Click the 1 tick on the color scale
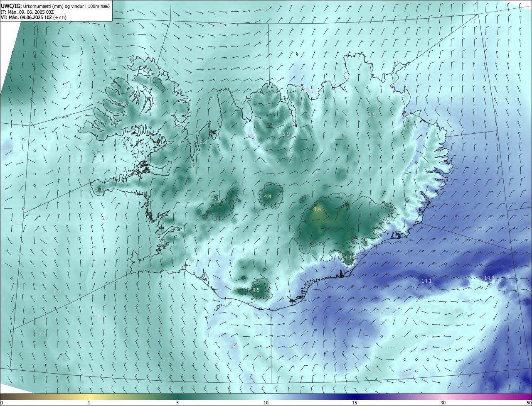The image size is (532, 406). click(x=89, y=403)
